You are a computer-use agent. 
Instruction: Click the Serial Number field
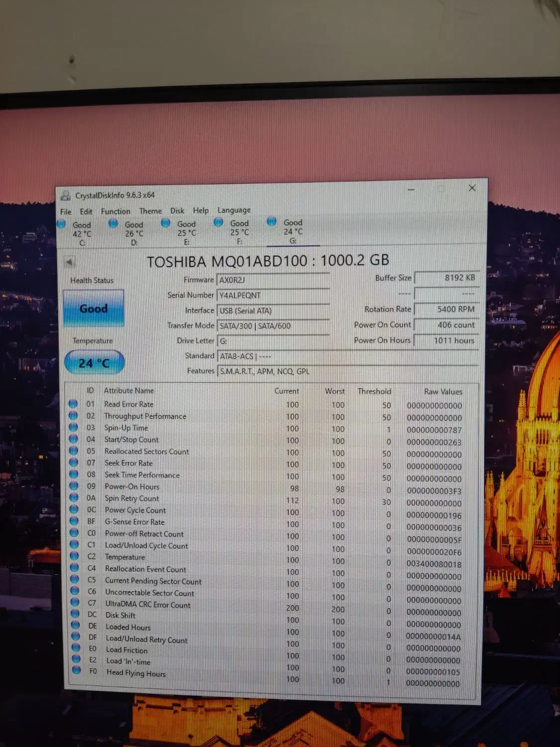coord(273,295)
